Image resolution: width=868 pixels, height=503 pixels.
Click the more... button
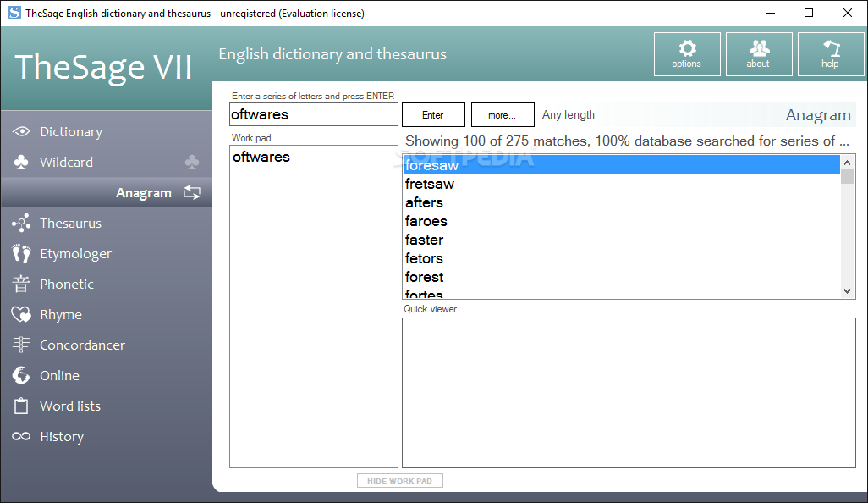[503, 114]
